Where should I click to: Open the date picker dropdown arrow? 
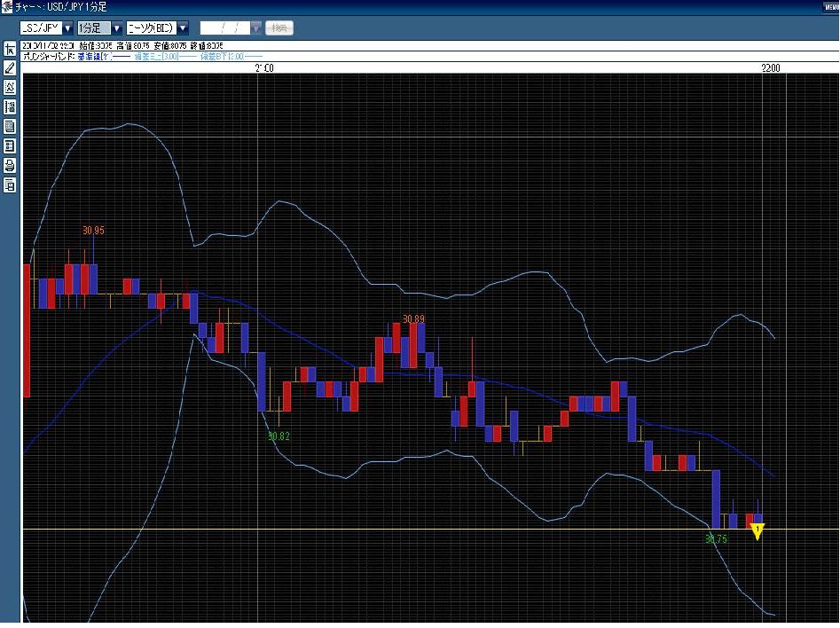tap(256, 27)
